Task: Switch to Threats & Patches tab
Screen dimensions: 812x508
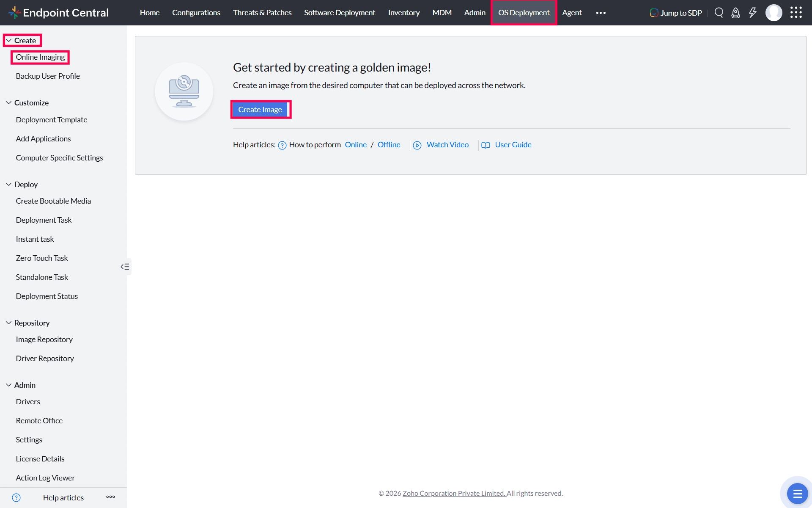Action: 262,13
